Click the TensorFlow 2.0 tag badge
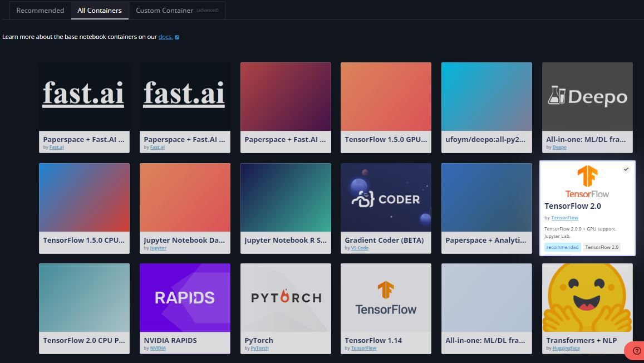Image resolution: width=644 pixels, height=363 pixels. click(x=602, y=247)
